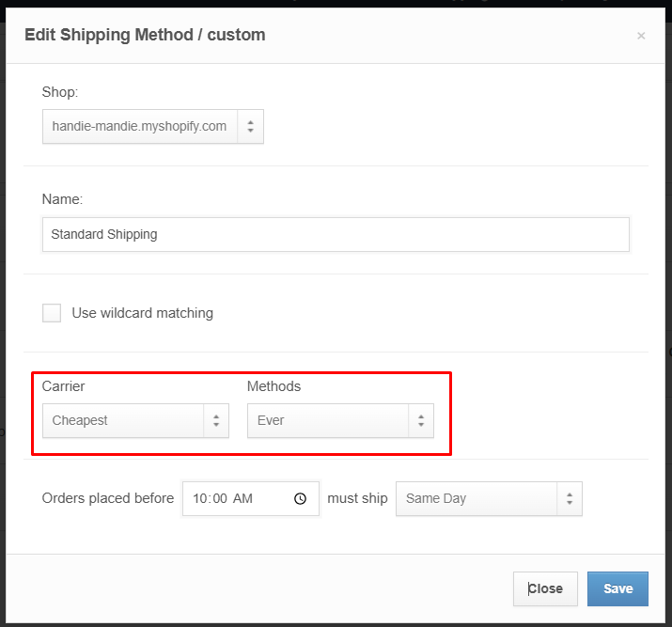Open the handie-mandie.myshopify.com shop dropdown

[x=153, y=126]
